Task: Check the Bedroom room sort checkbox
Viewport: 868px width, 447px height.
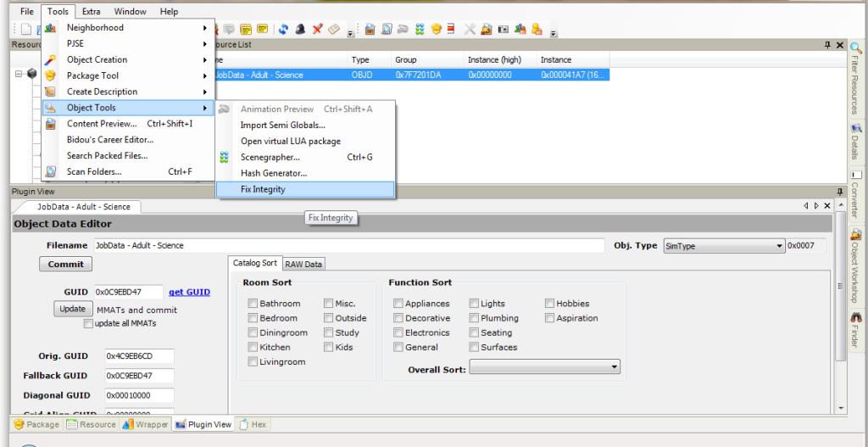Action: [253, 318]
